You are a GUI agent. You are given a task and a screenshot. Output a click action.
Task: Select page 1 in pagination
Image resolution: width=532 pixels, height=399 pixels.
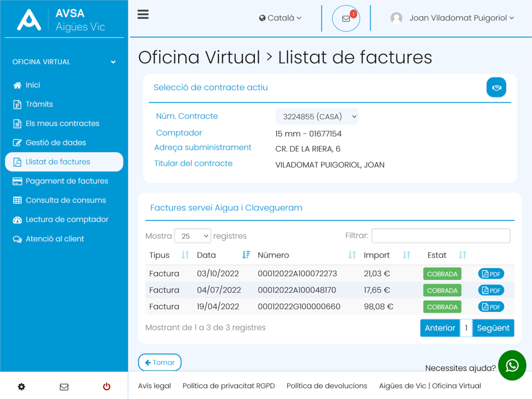click(466, 328)
